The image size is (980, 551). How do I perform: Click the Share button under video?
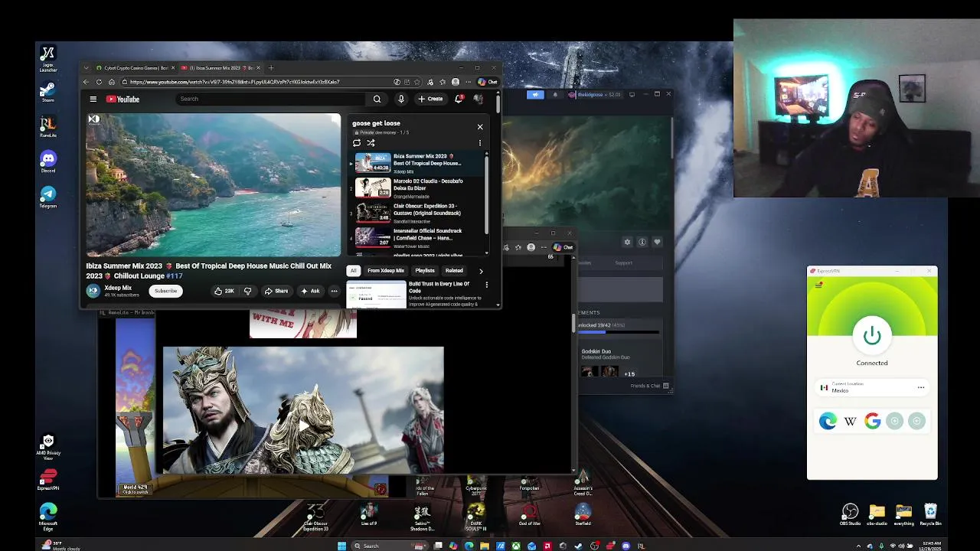click(276, 291)
